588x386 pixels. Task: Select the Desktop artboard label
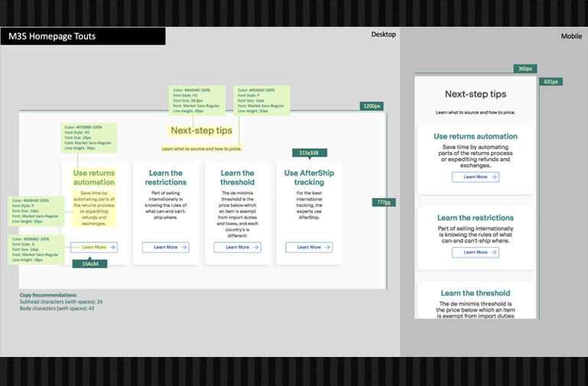coord(384,35)
